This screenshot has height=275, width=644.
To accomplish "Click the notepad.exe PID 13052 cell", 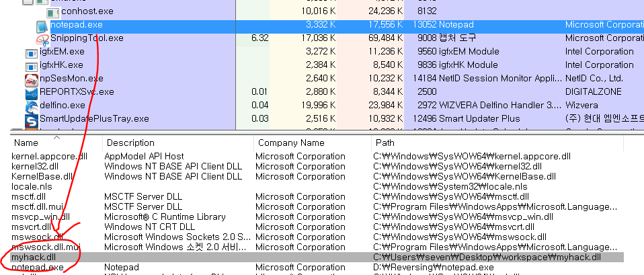I will point(425,25).
